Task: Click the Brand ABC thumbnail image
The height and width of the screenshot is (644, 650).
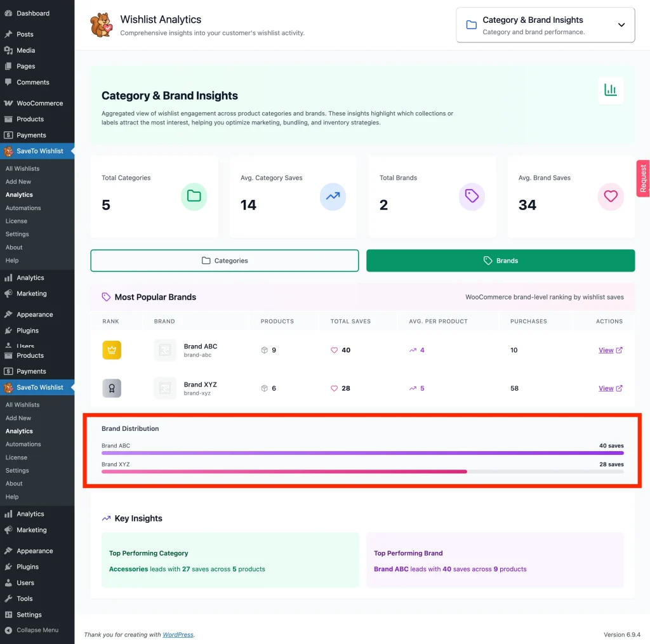Action: (165, 350)
